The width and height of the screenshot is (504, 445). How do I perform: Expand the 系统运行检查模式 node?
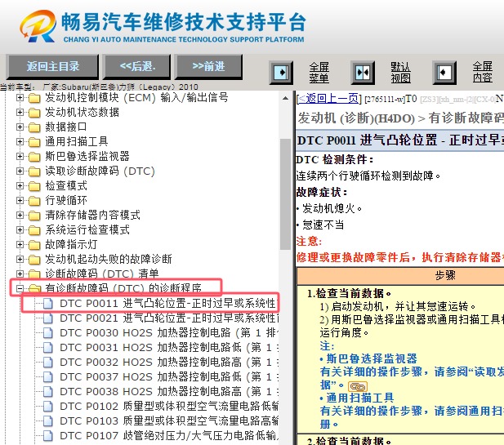tap(20, 229)
